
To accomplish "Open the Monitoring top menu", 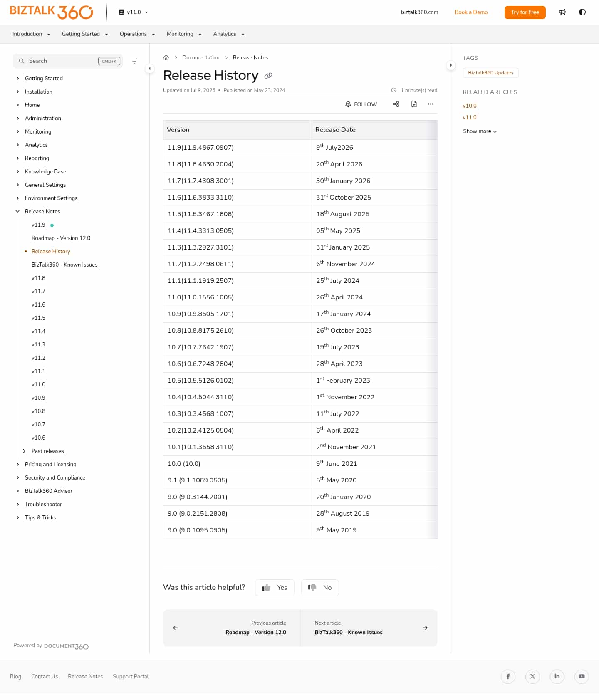I will point(184,34).
